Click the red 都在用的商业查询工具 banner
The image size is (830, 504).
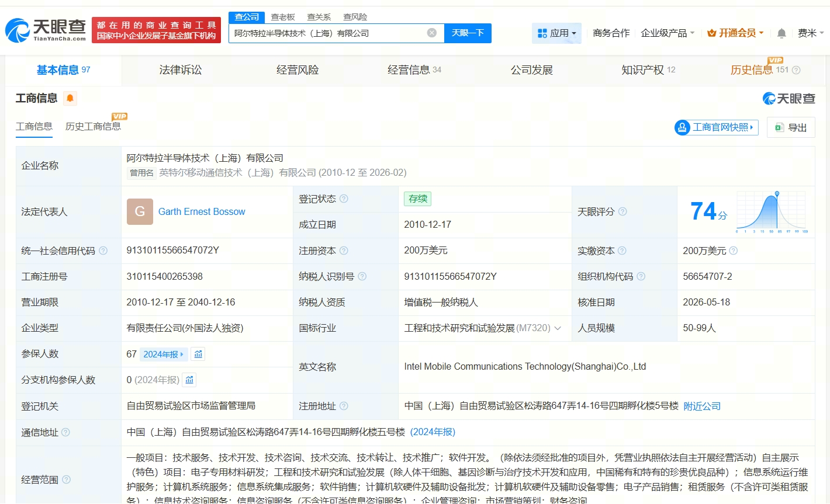[x=156, y=30]
